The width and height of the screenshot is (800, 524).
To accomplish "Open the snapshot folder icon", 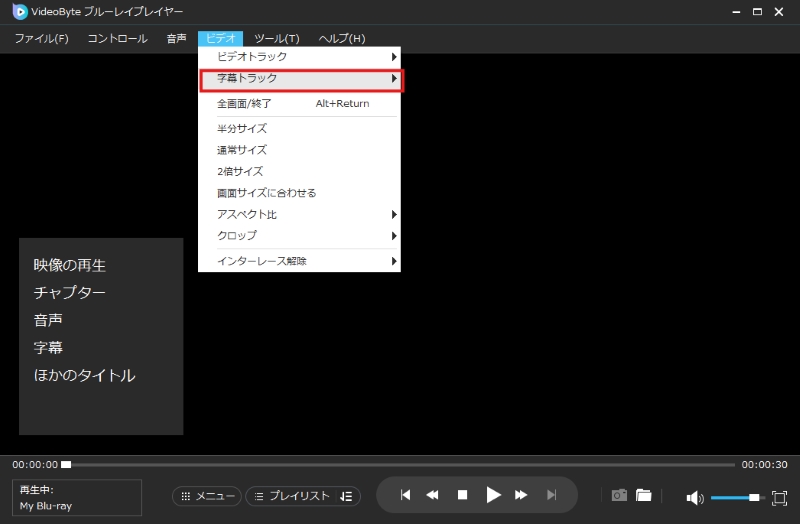I will tap(643, 496).
